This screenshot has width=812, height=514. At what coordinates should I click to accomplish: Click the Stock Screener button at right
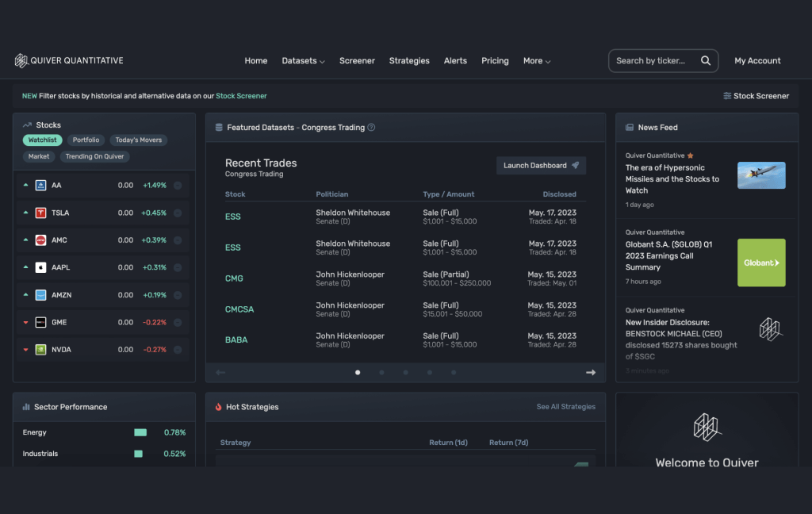click(x=756, y=96)
